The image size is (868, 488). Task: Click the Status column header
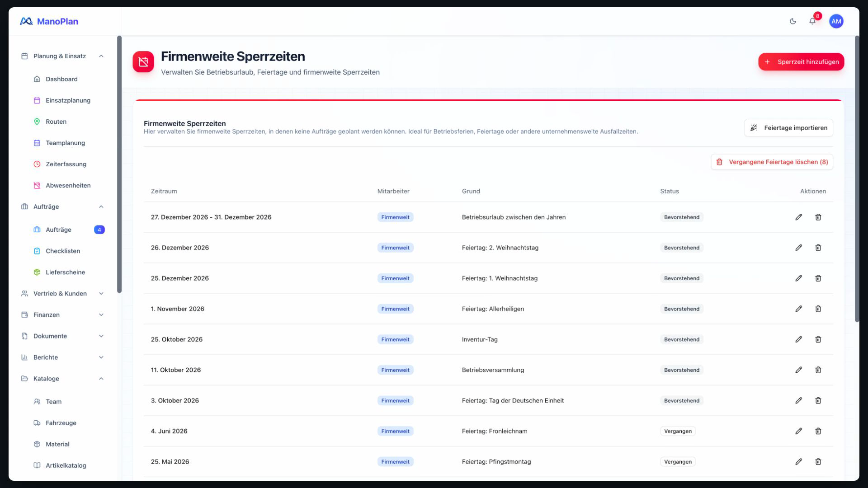(669, 191)
